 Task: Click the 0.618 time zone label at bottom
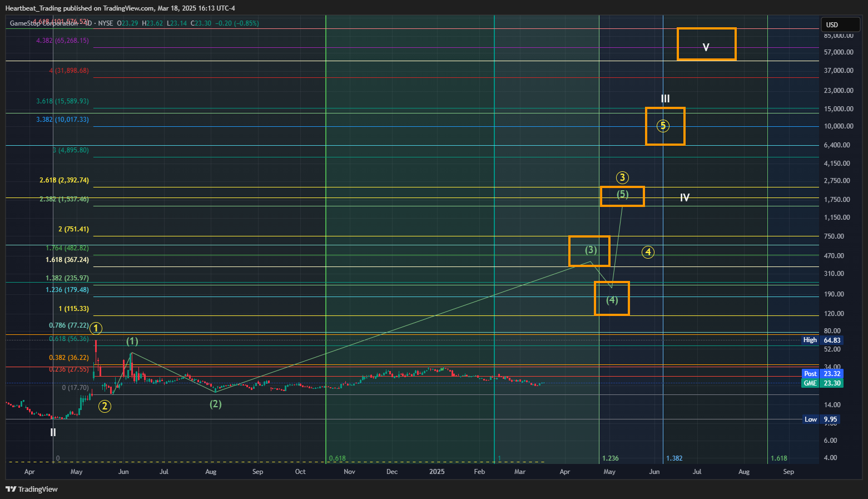tap(337, 458)
